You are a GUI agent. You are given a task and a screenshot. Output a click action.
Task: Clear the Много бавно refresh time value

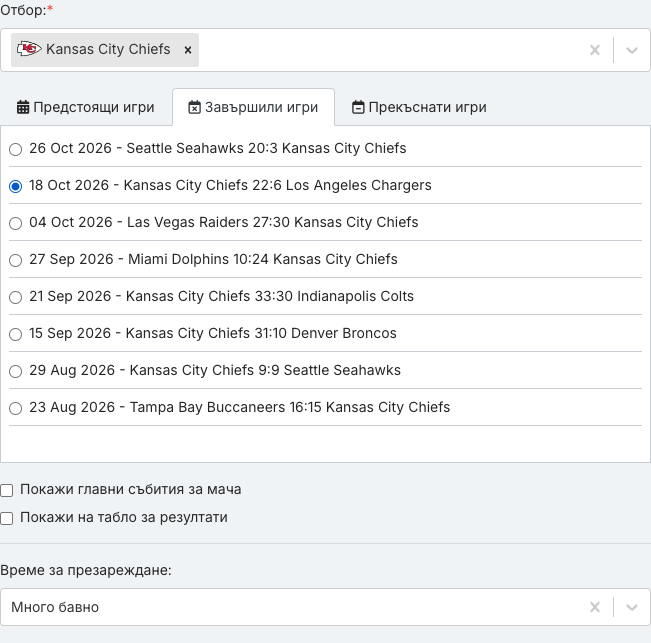pos(595,607)
